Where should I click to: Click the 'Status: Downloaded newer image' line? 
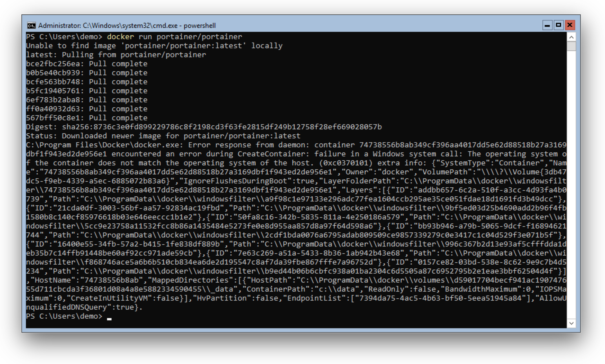163,136
